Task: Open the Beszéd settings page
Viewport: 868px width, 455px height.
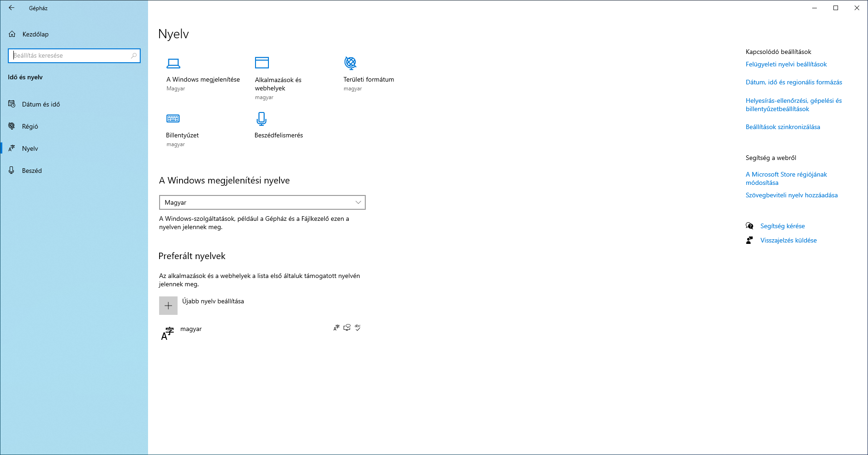Action: (x=32, y=171)
